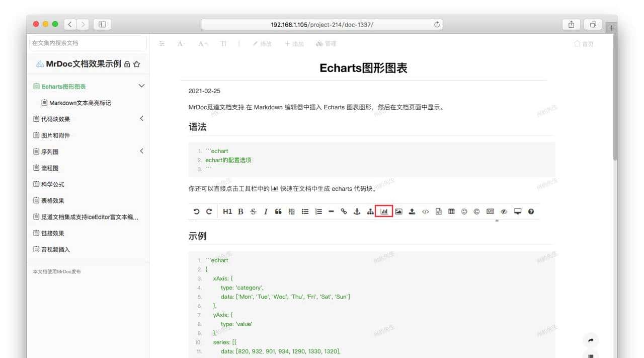Expand the 代码块效果 sidebar entry
Screen dimensions: 644x358
[x=141, y=119]
